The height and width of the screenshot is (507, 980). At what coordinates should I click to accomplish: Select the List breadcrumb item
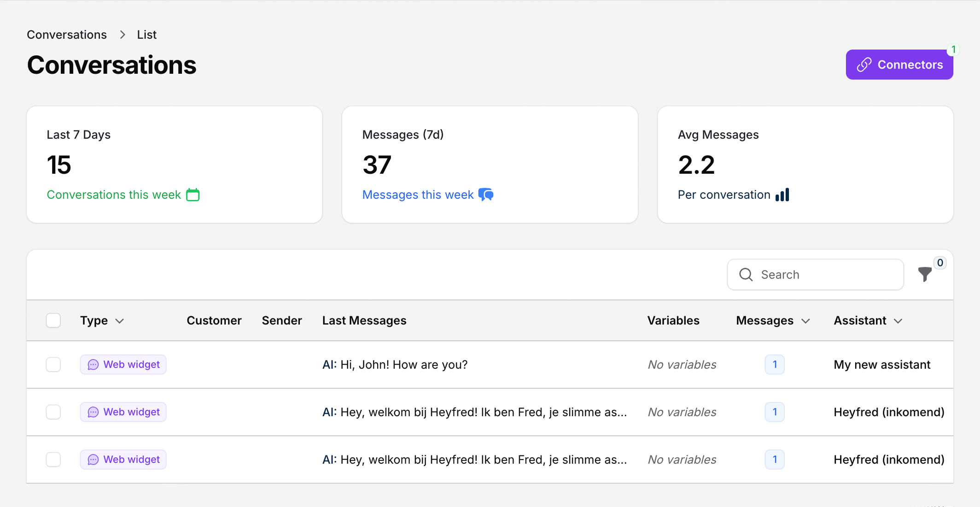click(146, 34)
